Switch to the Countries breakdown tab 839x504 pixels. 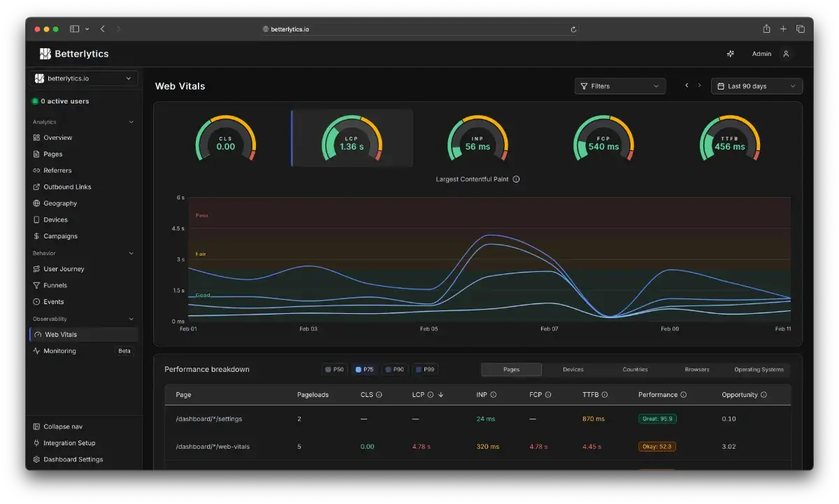pyautogui.click(x=635, y=369)
